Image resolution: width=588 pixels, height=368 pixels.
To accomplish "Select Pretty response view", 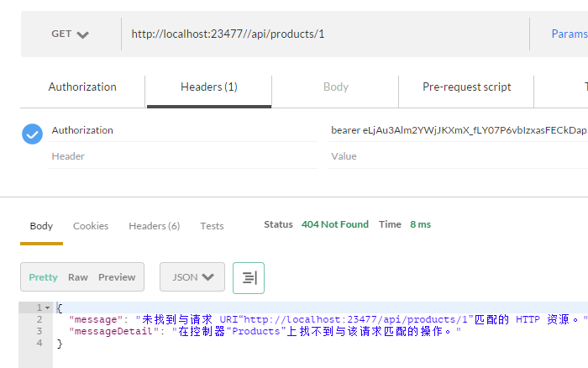I will click(x=43, y=277).
